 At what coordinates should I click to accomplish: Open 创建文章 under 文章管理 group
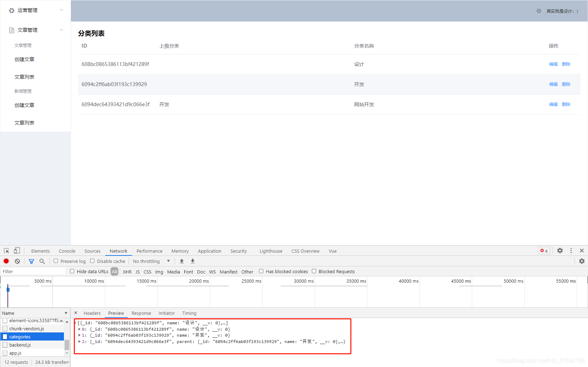point(24,59)
